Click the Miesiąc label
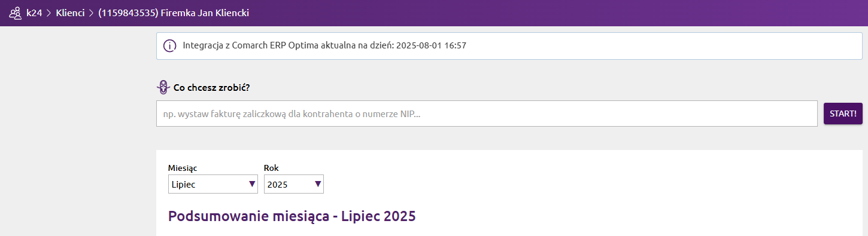This screenshot has width=868, height=236. 183,168
